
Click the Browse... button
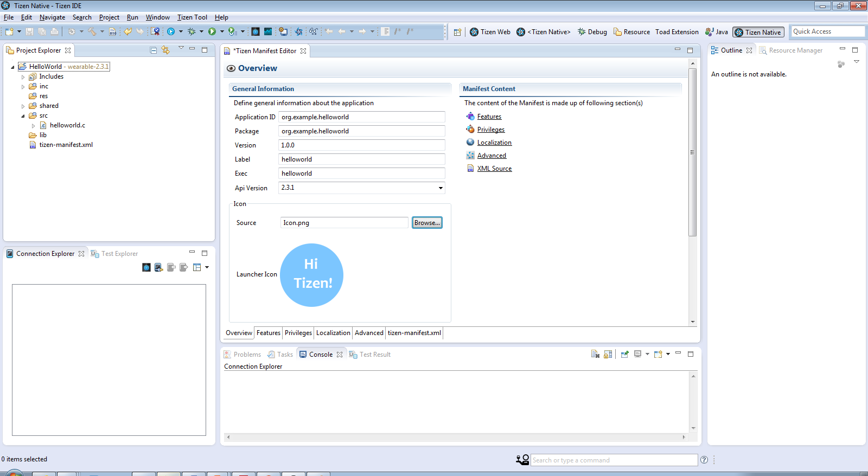click(x=427, y=223)
